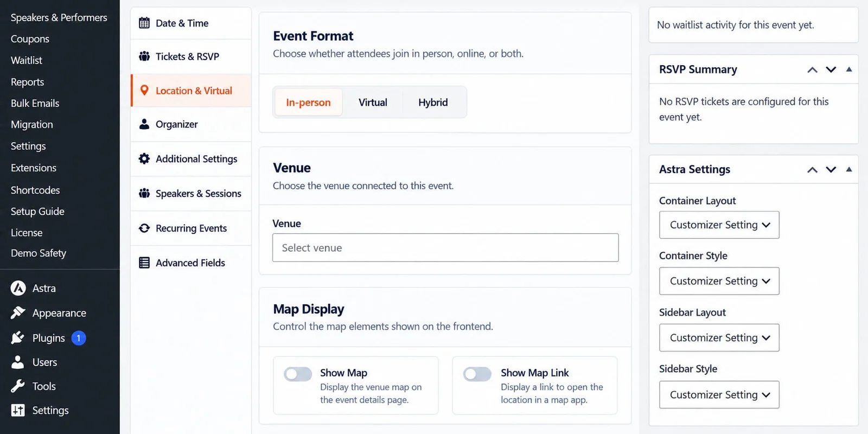The image size is (868, 434).
Task: Move RSVP Summary panel down
Action: point(831,69)
